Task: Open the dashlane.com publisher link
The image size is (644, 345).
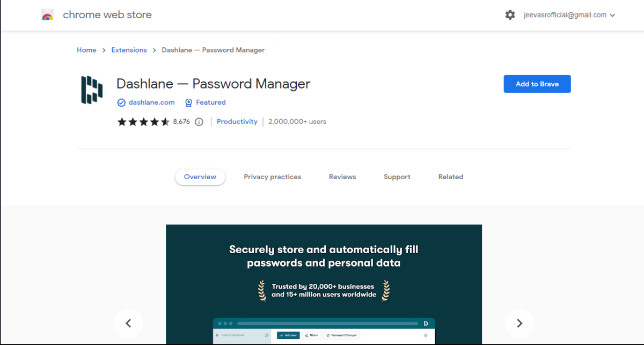Action: pyautogui.click(x=151, y=102)
